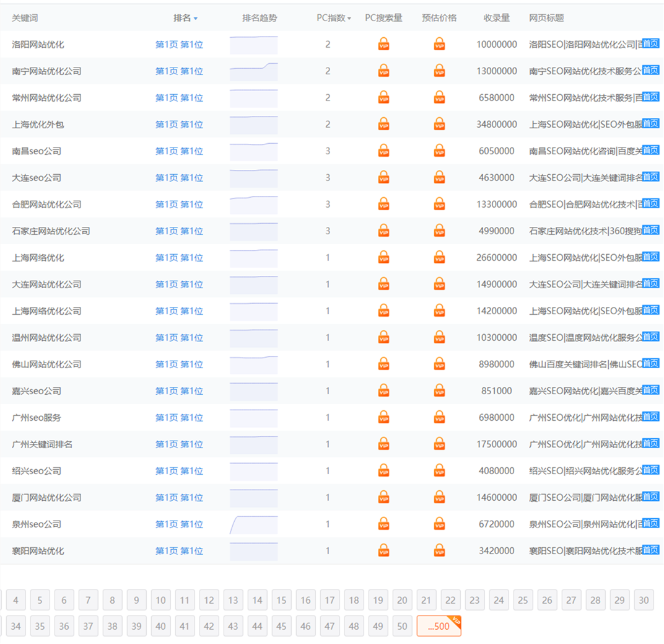The image size is (664, 644).
Task: Click ranking link for 合肥网站优化公司
Action: tap(179, 205)
